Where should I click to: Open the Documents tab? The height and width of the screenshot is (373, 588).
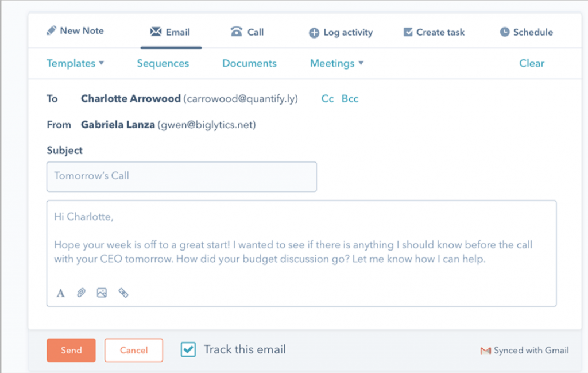click(x=249, y=63)
